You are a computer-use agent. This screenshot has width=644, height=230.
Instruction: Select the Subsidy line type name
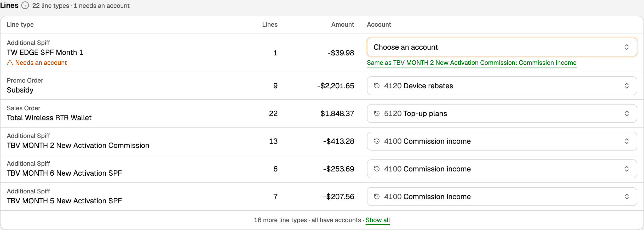(x=20, y=90)
